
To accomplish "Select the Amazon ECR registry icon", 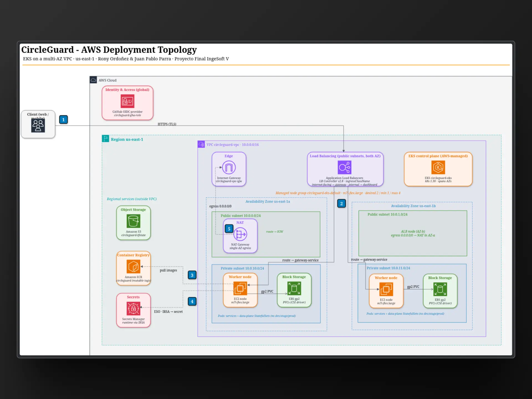I will (x=133, y=267).
